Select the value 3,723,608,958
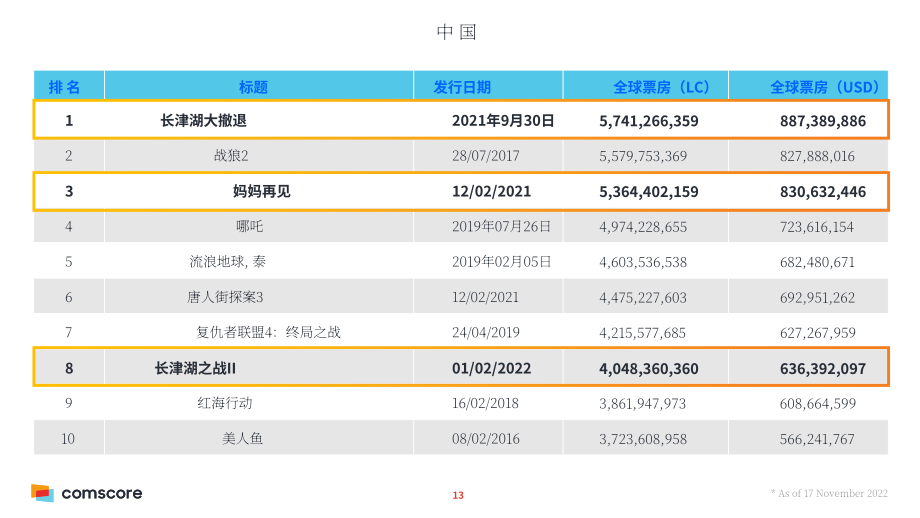Viewport: 920px width, 518px height. tap(642, 439)
